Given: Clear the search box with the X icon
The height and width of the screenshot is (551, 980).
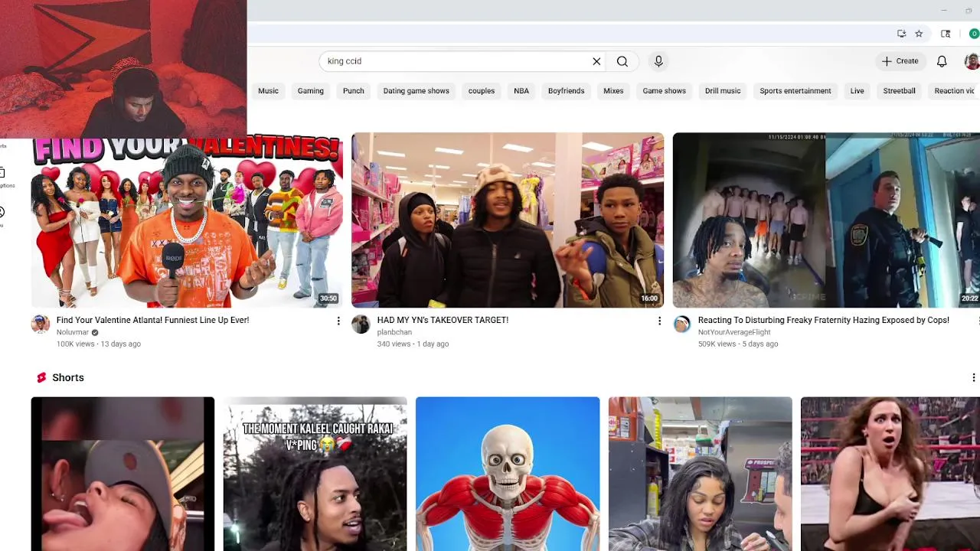Looking at the screenshot, I should (596, 61).
